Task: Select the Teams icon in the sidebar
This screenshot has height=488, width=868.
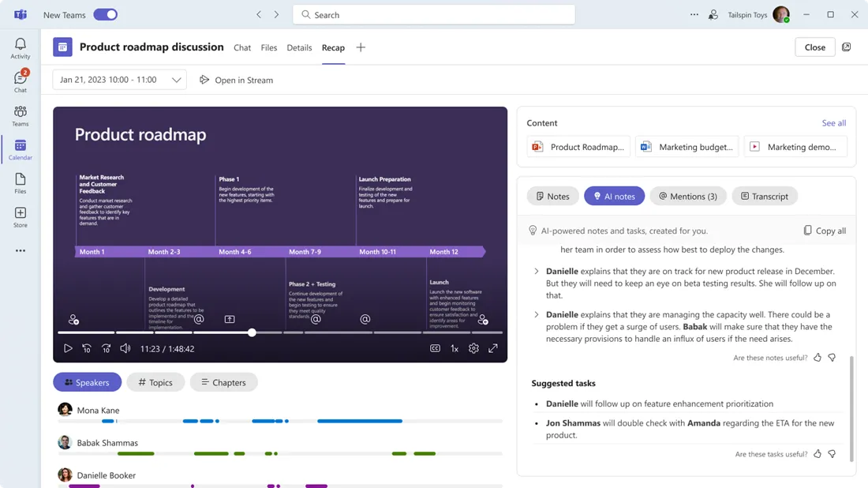Action: pos(21,114)
